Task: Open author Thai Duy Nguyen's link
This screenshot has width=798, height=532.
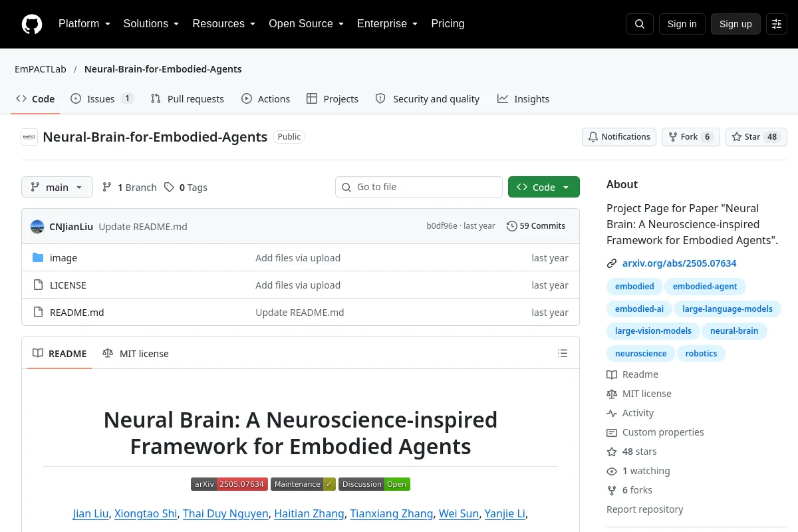Action: pyautogui.click(x=225, y=513)
